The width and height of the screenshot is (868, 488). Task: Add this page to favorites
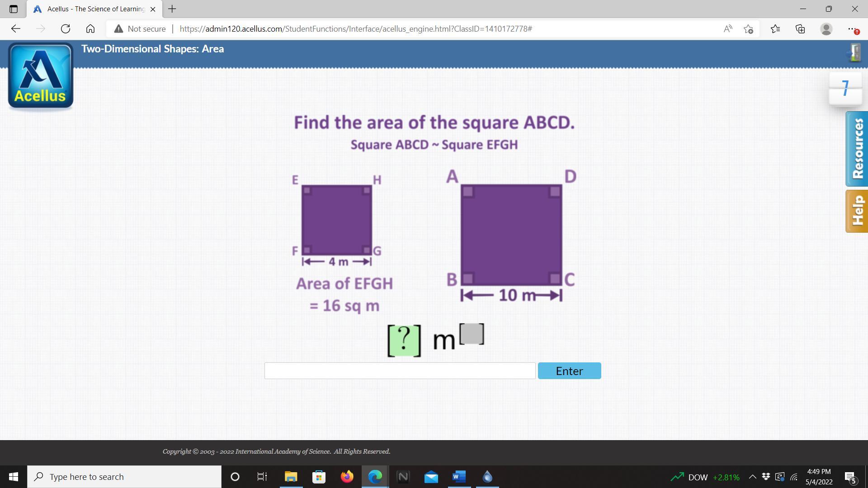[748, 29]
